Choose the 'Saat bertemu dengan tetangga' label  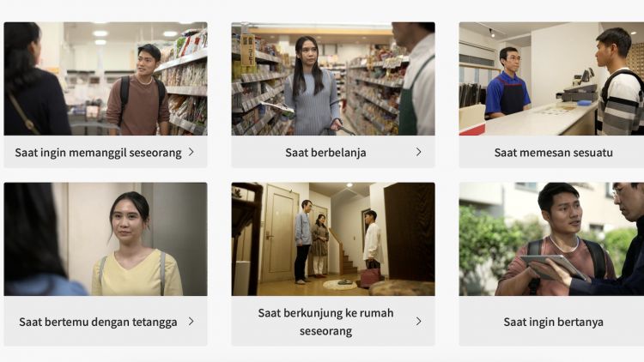tap(98, 323)
